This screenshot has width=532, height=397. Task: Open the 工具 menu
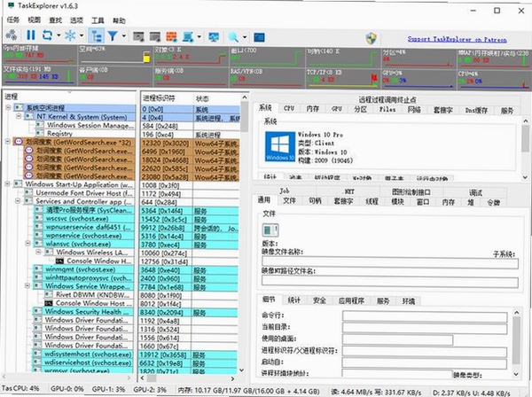point(98,20)
